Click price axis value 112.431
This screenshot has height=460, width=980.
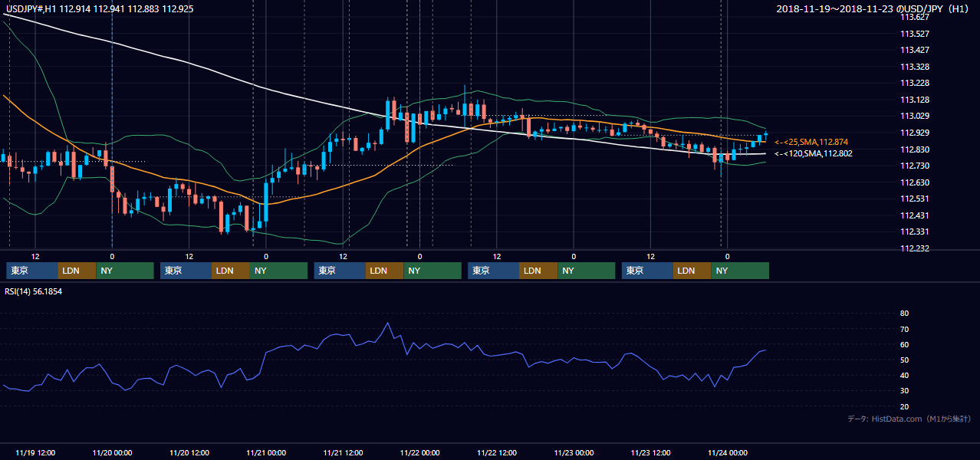point(914,215)
